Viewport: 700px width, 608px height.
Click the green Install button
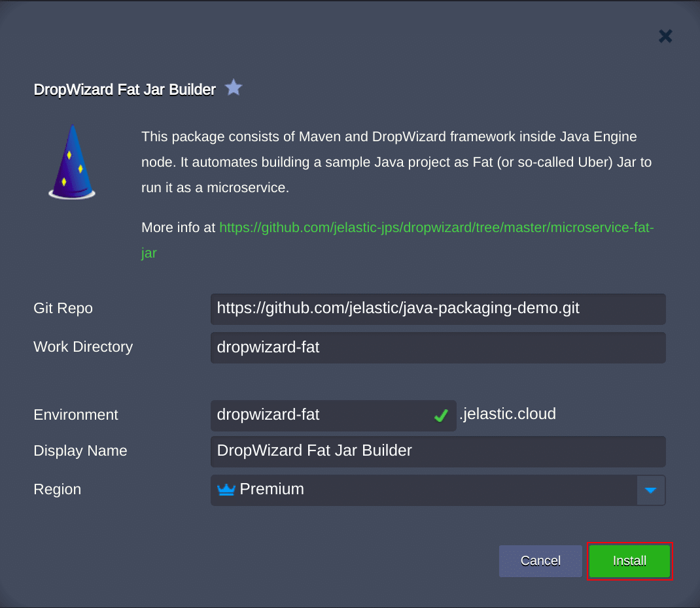pos(629,561)
